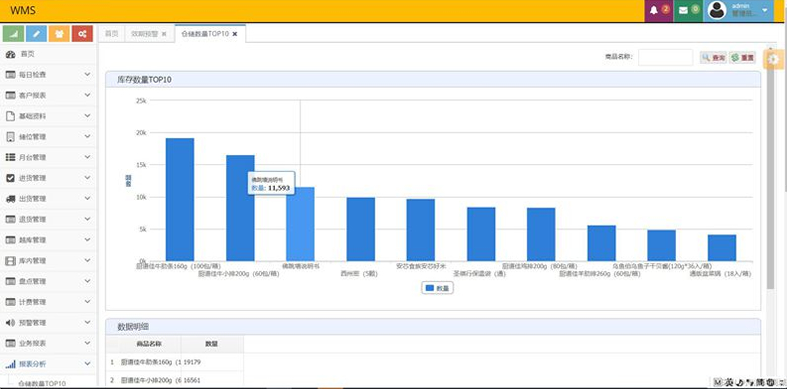Image resolution: width=787 pixels, height=389 pixels.
Task: Open the bell notifications icon
Action: point(659,10)
